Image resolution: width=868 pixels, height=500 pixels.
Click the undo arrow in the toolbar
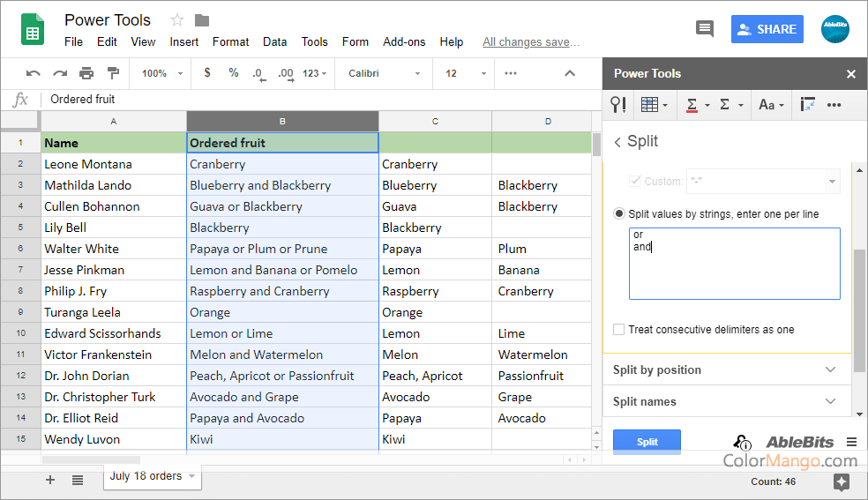33,73
